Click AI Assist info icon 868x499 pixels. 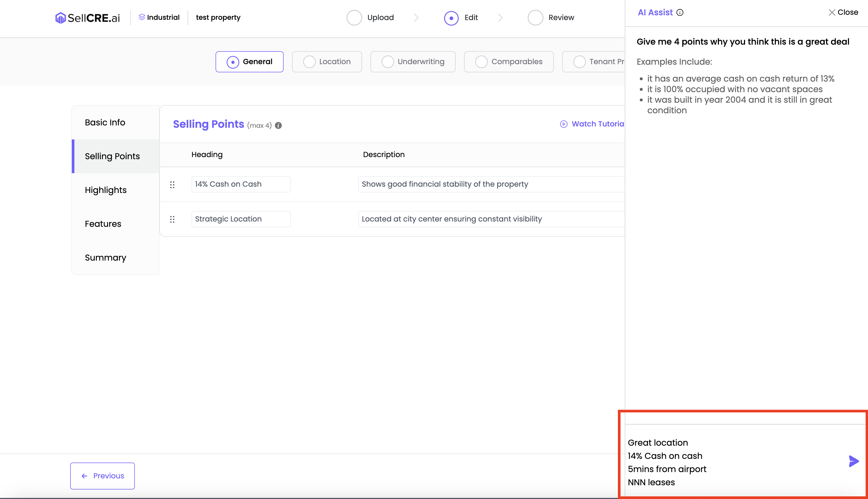680,13
